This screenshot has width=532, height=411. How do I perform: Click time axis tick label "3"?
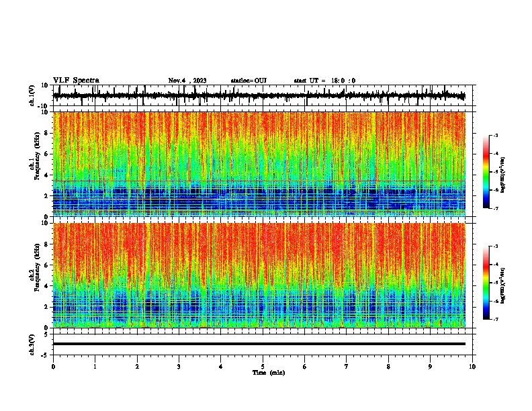[x=179, y=367]
